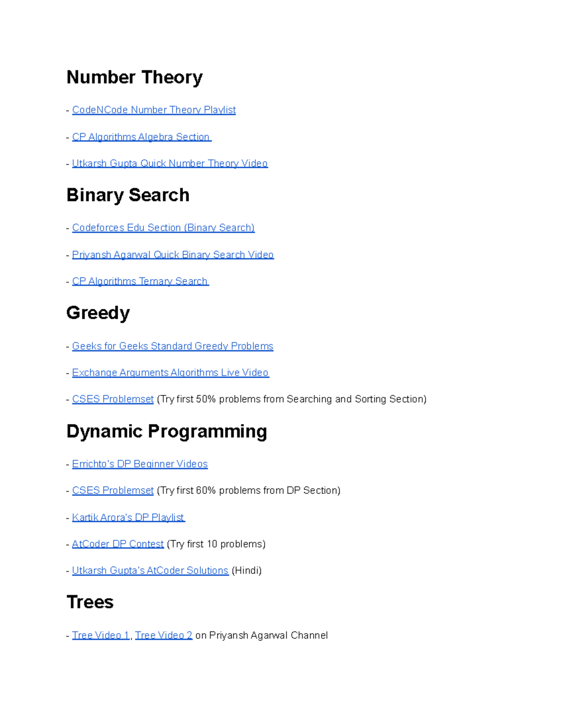Open Geeks for Geeks Standard Greedy Problems

tap(173, 345)
